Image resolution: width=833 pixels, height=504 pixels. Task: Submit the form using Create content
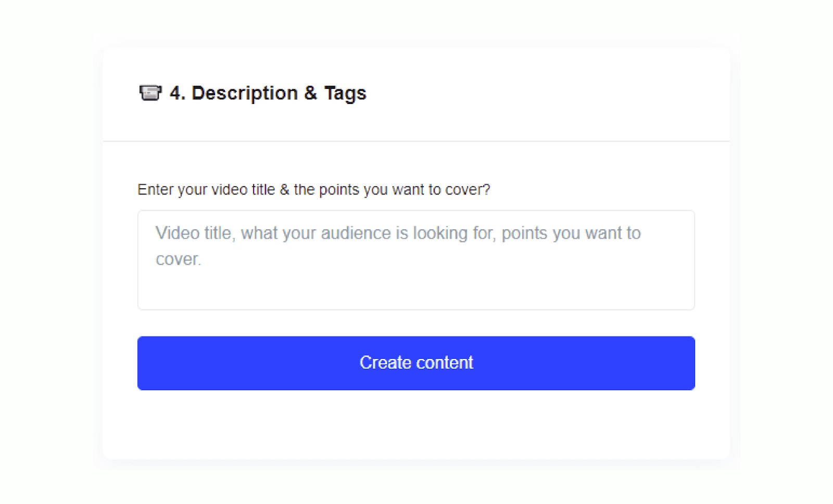(416, 363)
